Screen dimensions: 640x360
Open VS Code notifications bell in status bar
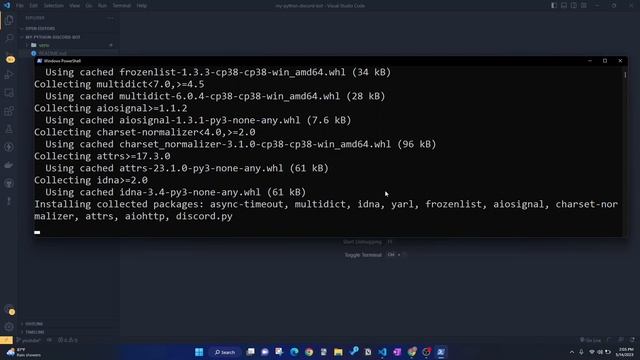pyautogui.click(x=632, y=340)
